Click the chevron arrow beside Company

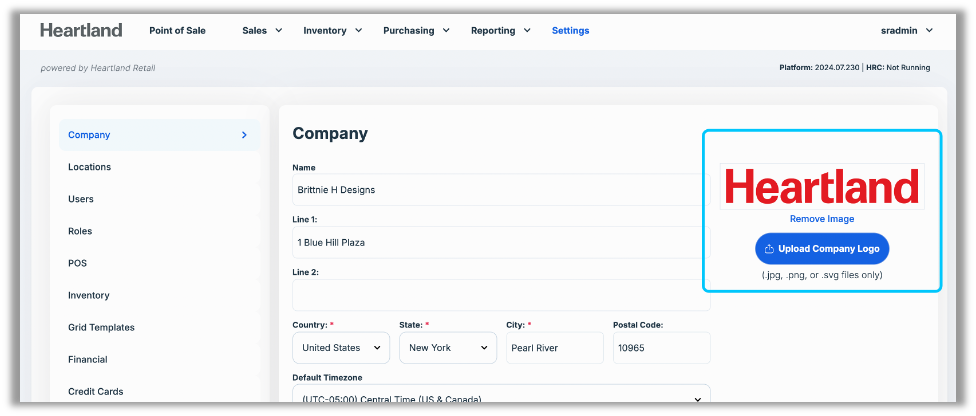point(244,135)
